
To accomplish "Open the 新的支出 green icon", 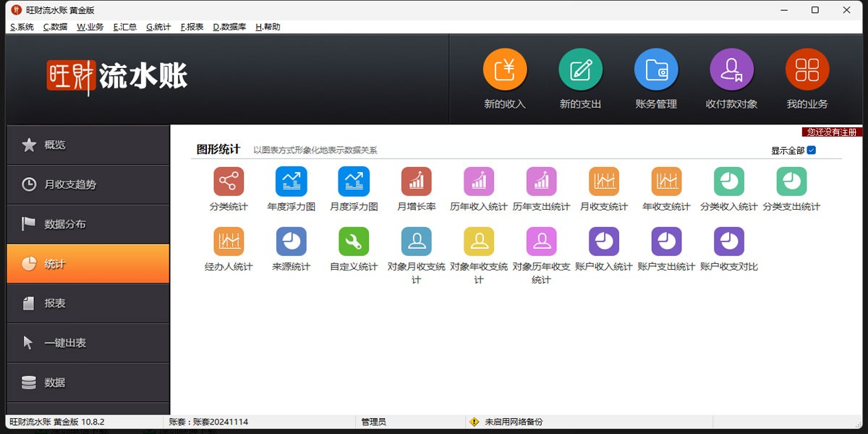I will click(x=580, y=70).
